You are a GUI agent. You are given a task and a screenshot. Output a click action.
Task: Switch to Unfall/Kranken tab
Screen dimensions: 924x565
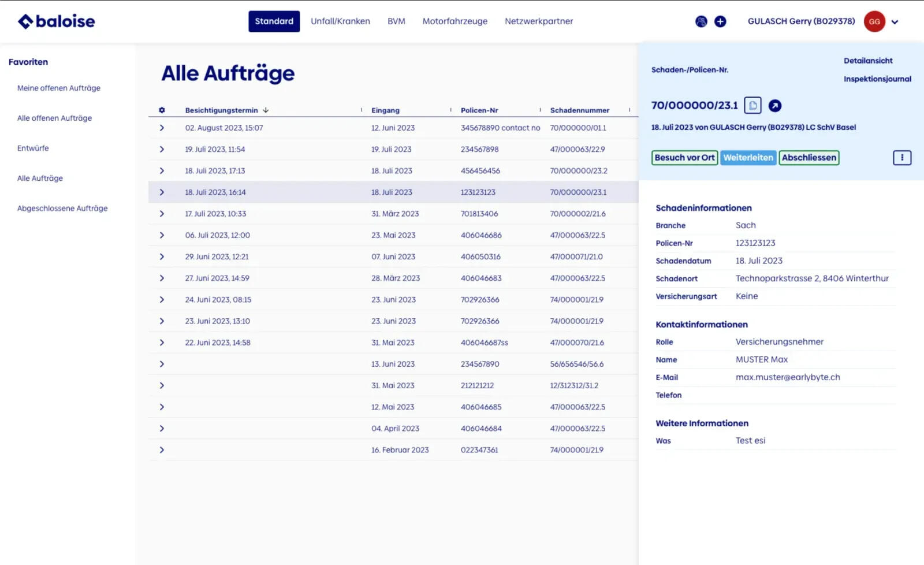(340, 21)
